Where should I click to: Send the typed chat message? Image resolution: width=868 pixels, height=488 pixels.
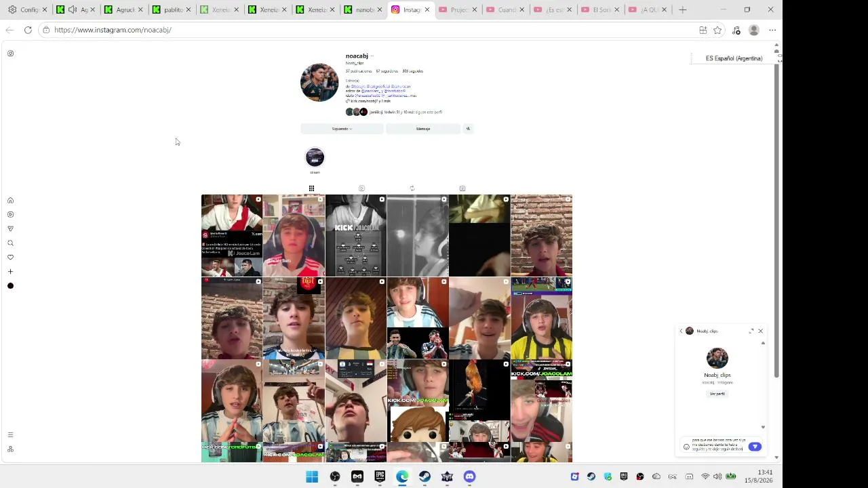click(755, 447)
